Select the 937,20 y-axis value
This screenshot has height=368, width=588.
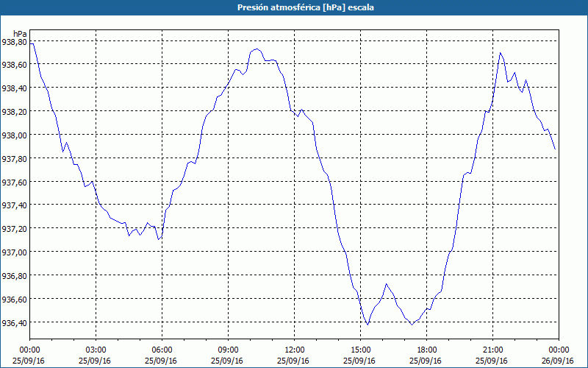[x=14, y=229]
